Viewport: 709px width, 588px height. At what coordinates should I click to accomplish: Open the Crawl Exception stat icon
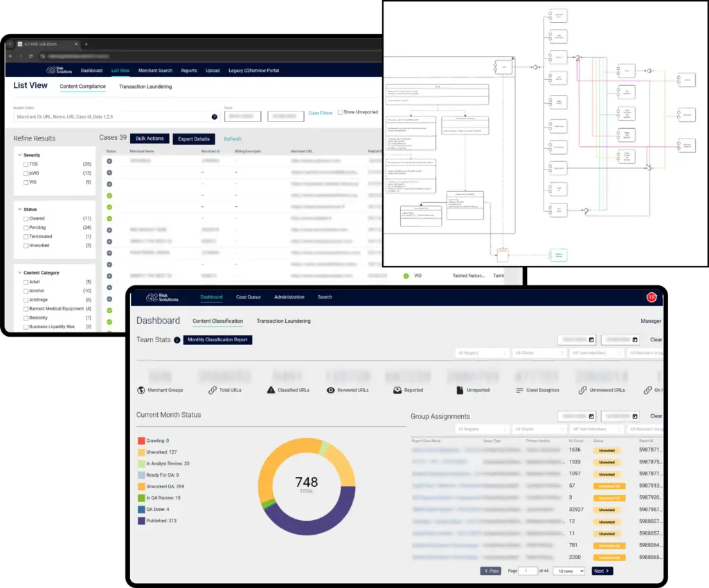[519, 389]
